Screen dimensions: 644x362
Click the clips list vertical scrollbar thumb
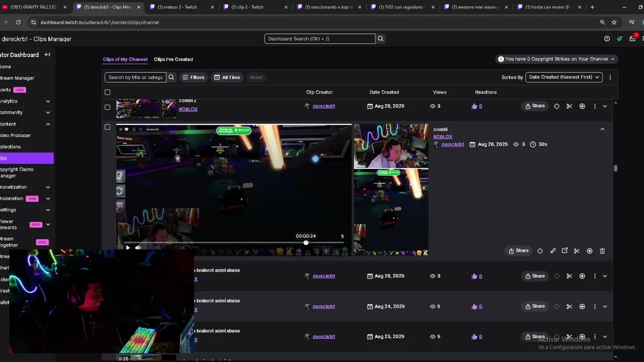[615, 168]
